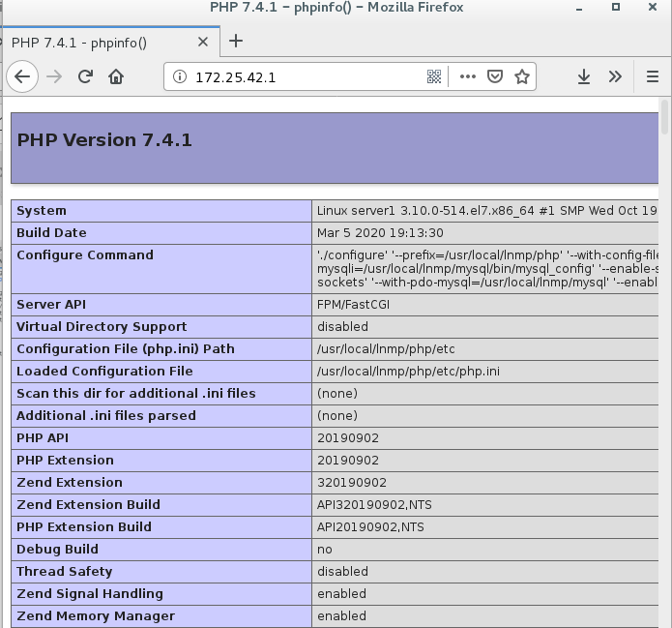This screenshot has width=672, height=628.
Task: Click (none) value for Scan this dir row
Action: (x=337, y=394)
